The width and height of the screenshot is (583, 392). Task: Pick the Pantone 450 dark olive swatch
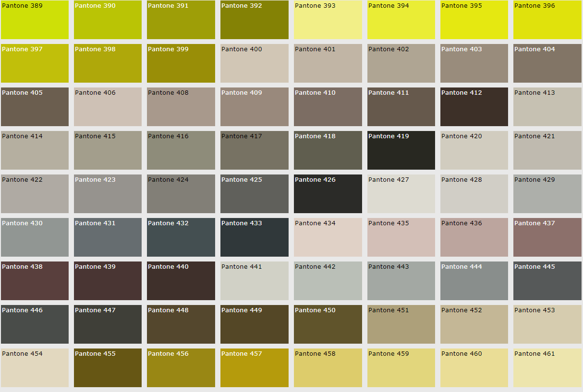coord(328,324)
